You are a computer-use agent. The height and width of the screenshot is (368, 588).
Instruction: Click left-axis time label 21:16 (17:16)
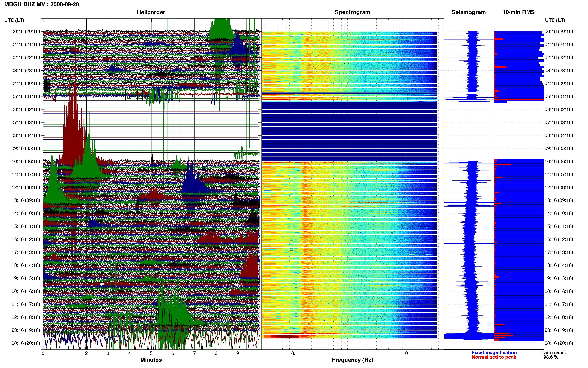click(x=26, y=304)
